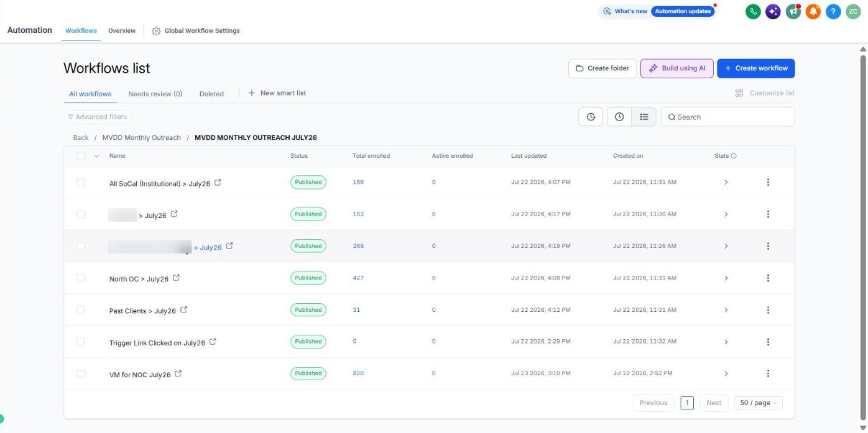This screenshot has height=433, width=868.
Task: Open the orange notifications bell
Action: (x=813, y=11)
